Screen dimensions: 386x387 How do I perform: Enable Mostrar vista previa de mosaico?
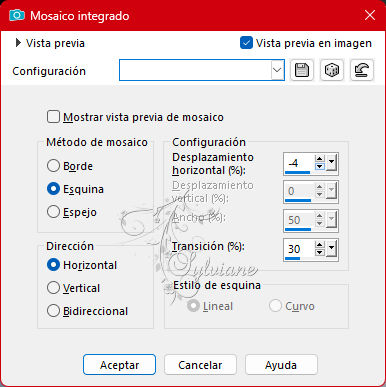[x=53, y=117]
